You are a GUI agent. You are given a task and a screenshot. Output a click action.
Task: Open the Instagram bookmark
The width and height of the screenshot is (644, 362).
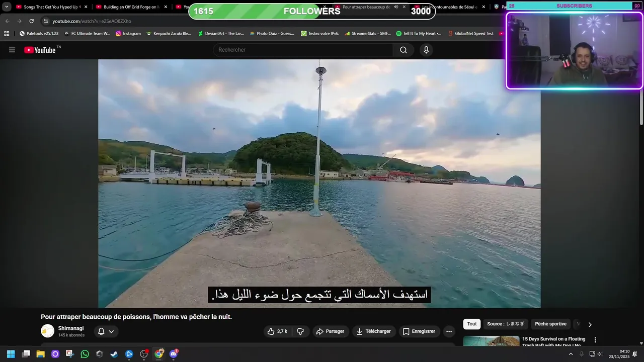(128, 34)
